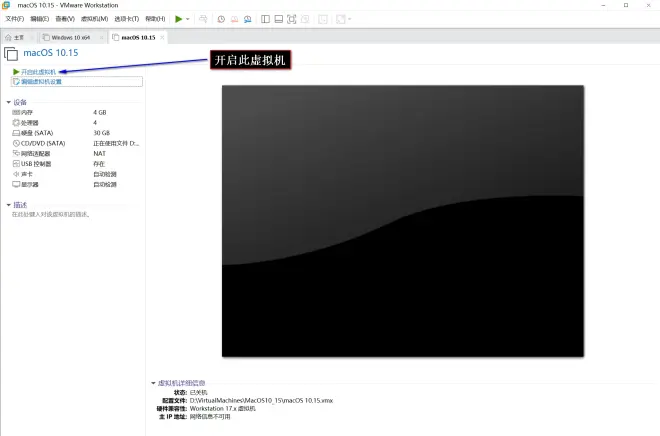660x436 pixels.
Task: Click the 30 GB disk size value
Action: 101,133
